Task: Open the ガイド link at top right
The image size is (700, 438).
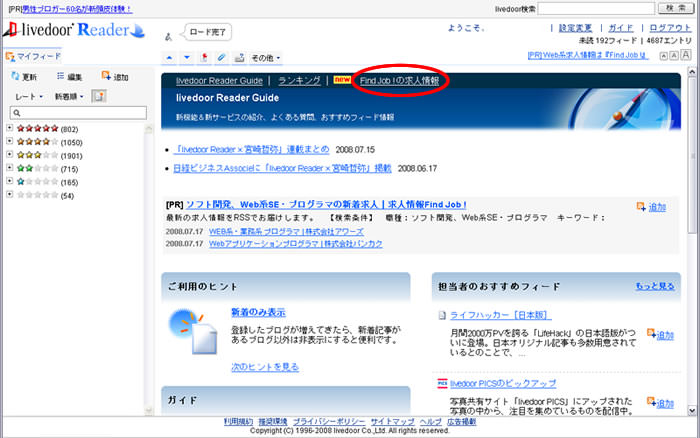Action: [x=621, y=28]
